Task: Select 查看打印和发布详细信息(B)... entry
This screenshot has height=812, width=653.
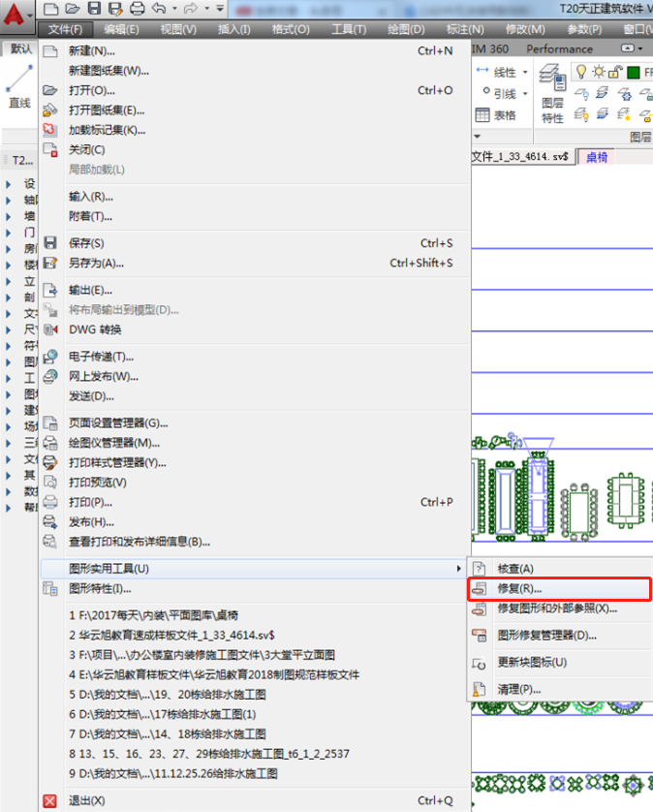Action: pos(255,542)
